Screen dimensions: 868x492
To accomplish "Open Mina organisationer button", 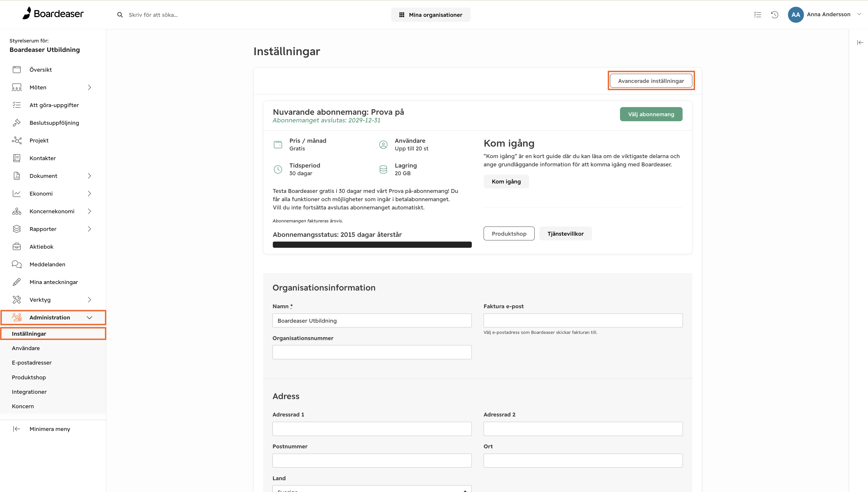I will (x=430, y=14).
